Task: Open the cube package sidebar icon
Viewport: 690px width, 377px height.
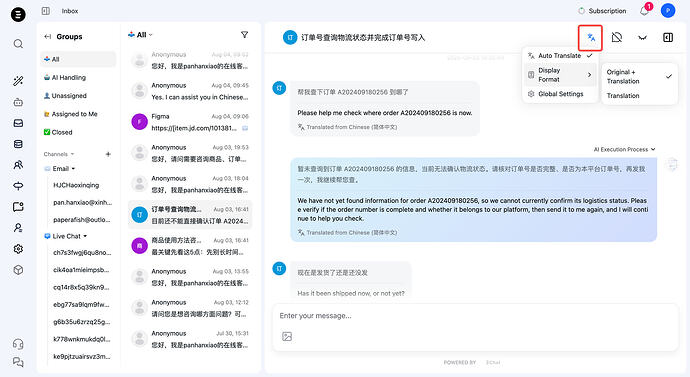Action: pos(18,270)
